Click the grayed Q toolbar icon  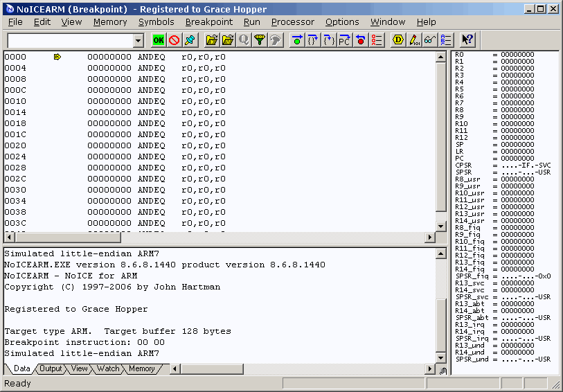click(x=244, y=40)
